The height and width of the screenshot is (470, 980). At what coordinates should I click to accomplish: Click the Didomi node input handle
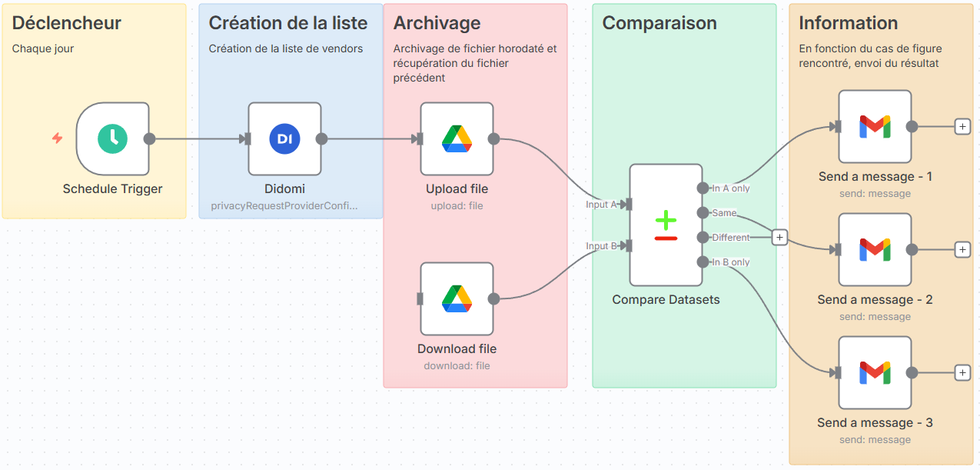click(246, 139)
